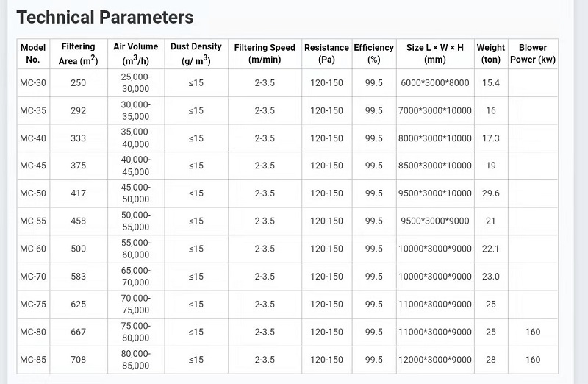The width and height of the screenshot is (588, 384).
Task: Select the Efficiency (%) column header
Action: pos(374,54)
